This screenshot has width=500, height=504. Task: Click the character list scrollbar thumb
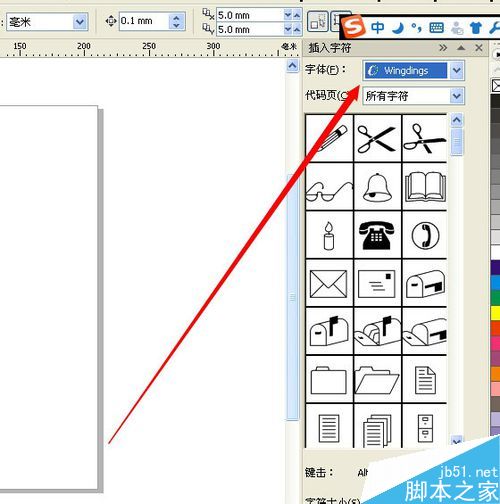tap(457, 142)
